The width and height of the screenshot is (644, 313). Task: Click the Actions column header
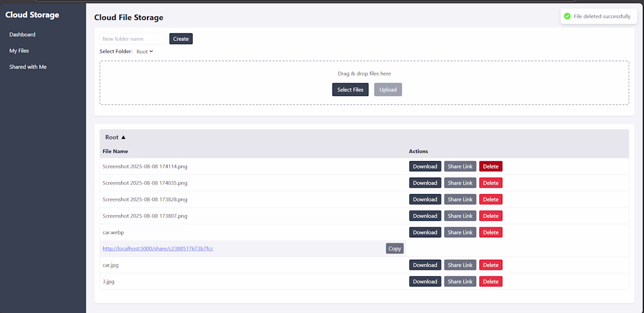(x=419, y=151)
